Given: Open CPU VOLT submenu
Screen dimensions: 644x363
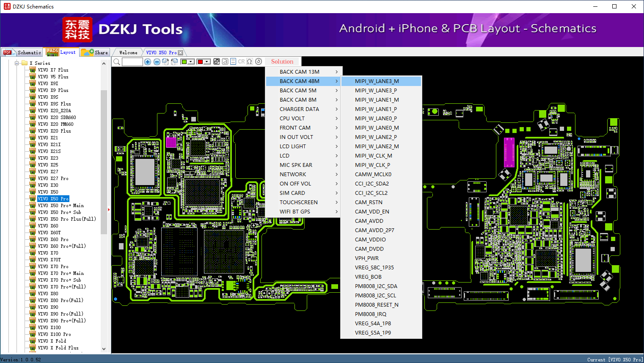Looking at the screenshot, I should click(303, 119).
